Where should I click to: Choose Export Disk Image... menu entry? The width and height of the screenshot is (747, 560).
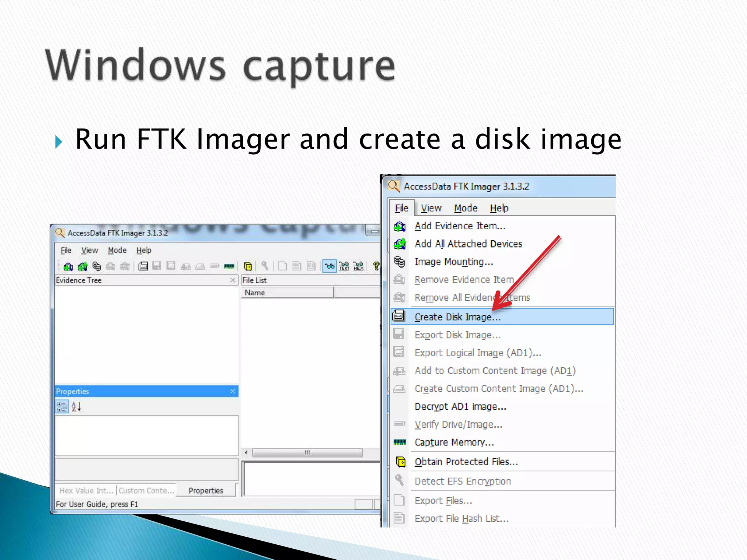[x=503, y=335]
